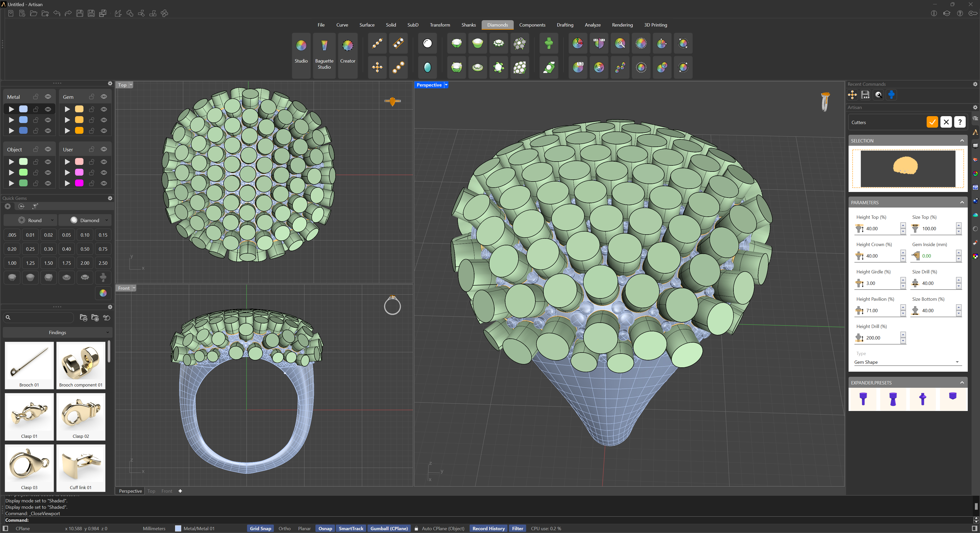The height and width of the screenshot is (533, 980).
Task: Collapse the EXPANDER.PRESETS section
Action: pyautogui.click(x=962, y=383)
